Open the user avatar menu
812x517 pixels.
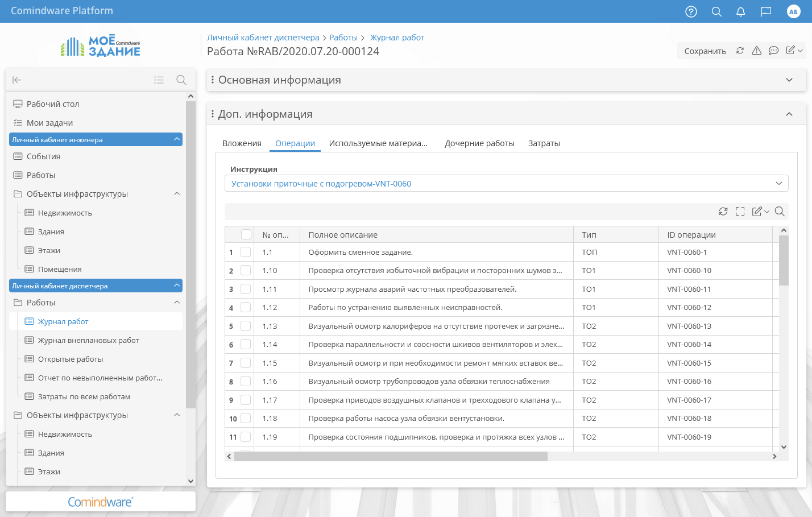click(x=793, y=11)
